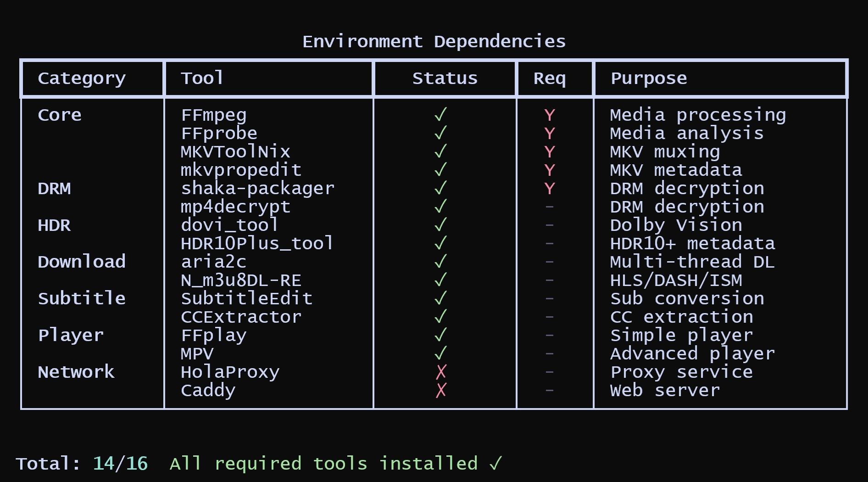The height and width of the screenshot is (482, 868).
Task: Select the dovi_tool entry
Action: pyautogui.click(x=229, y=225)
